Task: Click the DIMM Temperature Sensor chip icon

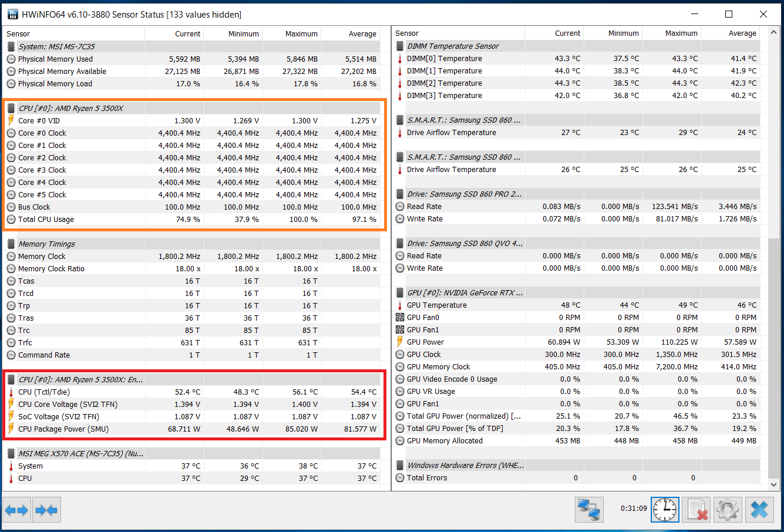Action: [400, 46]
